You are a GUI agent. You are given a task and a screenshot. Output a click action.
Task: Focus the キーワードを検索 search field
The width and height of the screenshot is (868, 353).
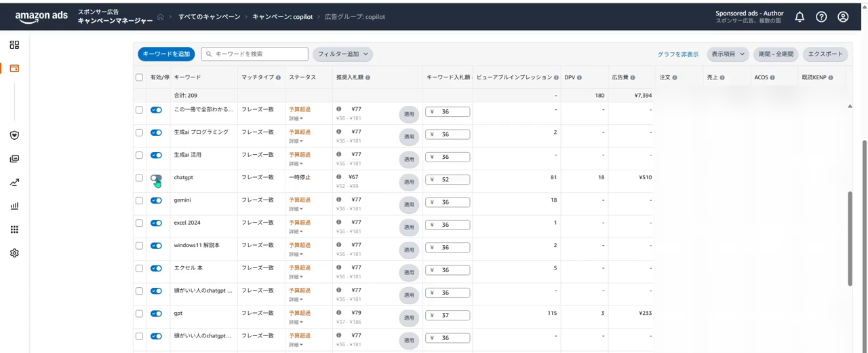(x=255, y=54)
